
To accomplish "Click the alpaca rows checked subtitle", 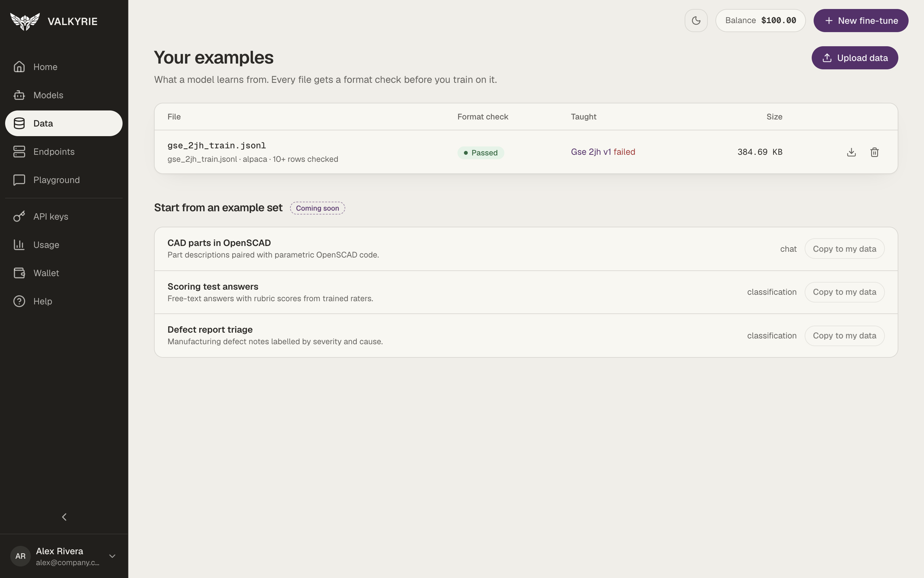I will (253, 159).
